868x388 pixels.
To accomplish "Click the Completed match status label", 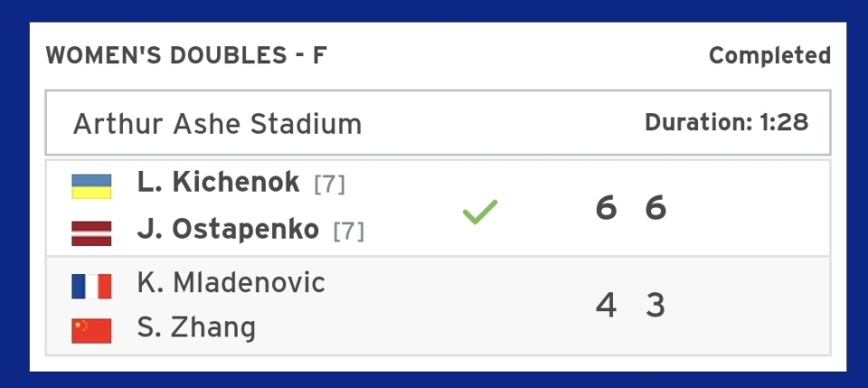I will click(x=770, y=55).
